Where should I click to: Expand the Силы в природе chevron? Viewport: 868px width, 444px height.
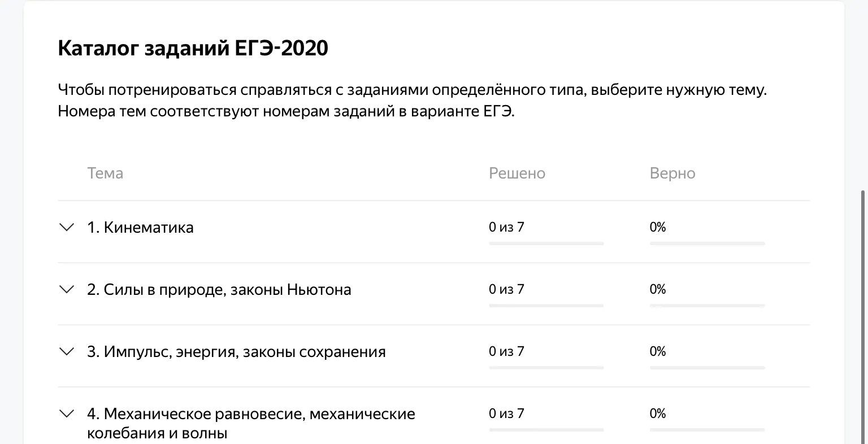[x=67, y=289]
